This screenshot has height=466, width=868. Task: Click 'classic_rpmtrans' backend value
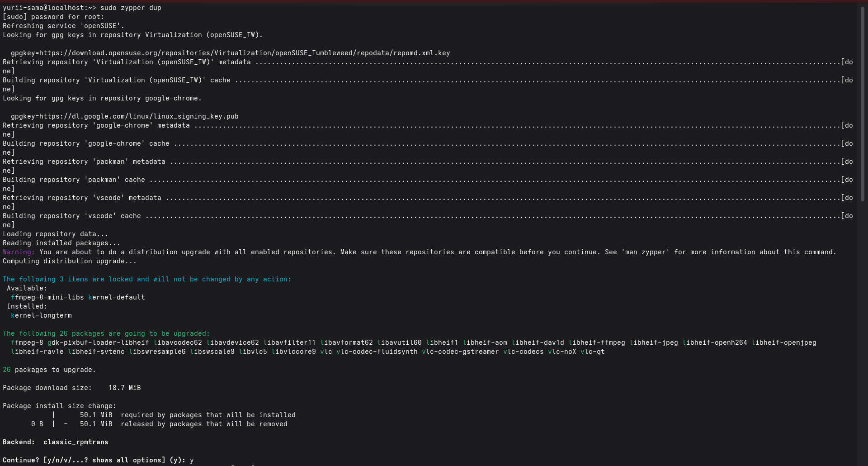click(x=76, y=442)
